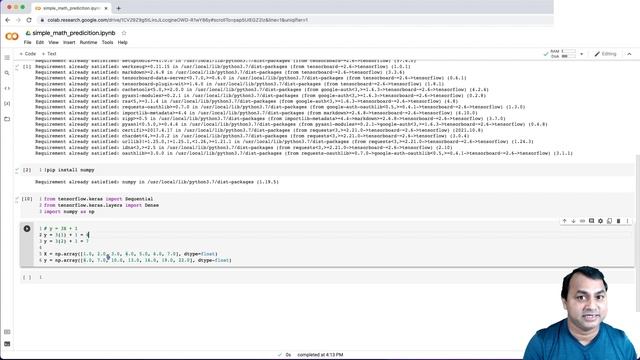Click the completed execution status text
The image size is (640, 360).
(320, 355)
